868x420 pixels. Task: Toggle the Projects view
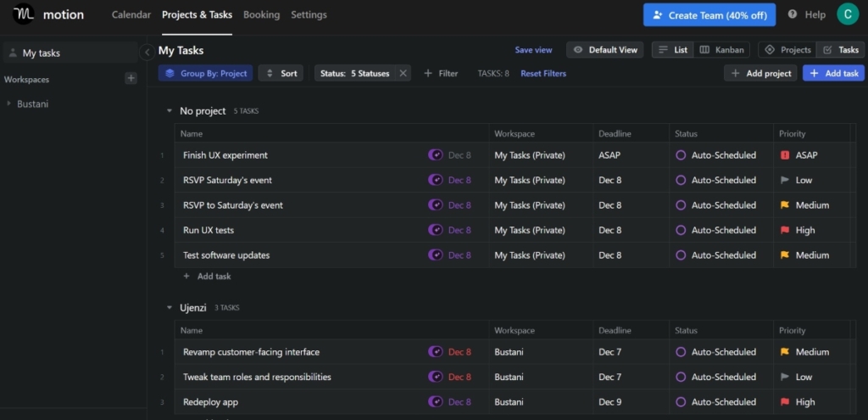787,50
